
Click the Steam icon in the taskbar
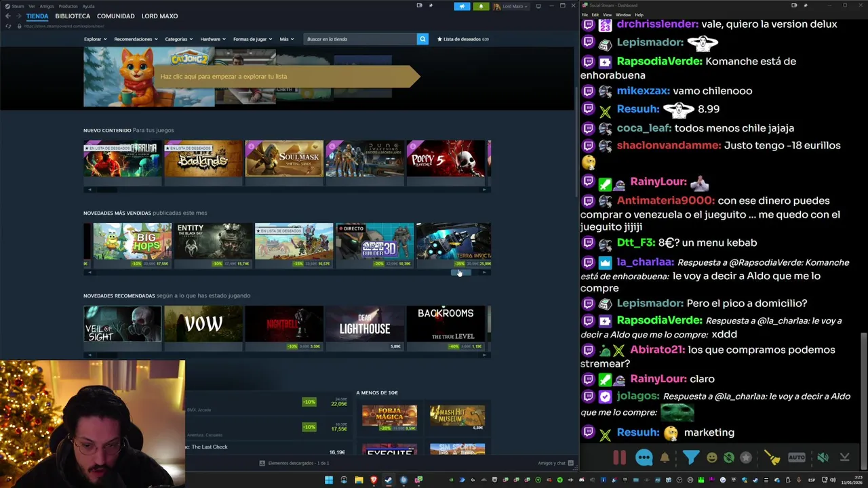(389, 480)
